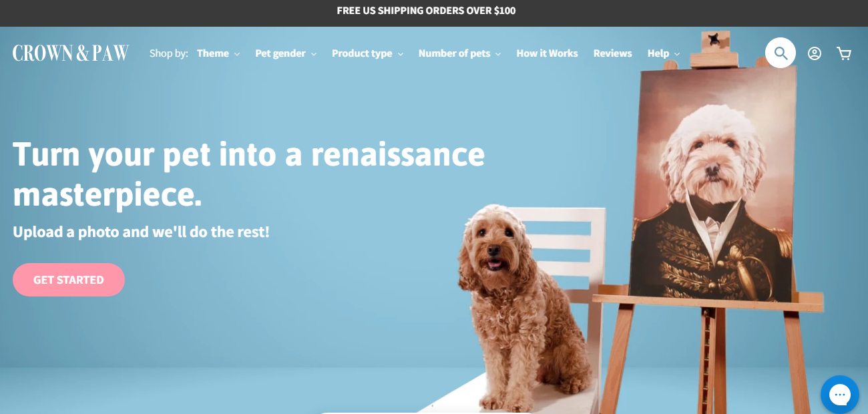Click the renaissance masterpiece headline text
Screen dimensions: 868x414
(x=248, y=174)
